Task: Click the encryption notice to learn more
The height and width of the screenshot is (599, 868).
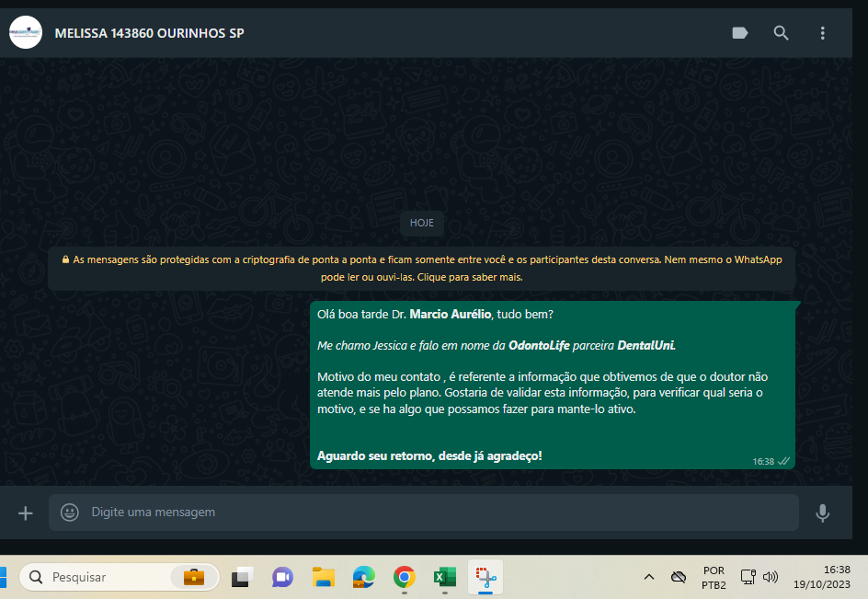Action: click(x=421, y=268)
